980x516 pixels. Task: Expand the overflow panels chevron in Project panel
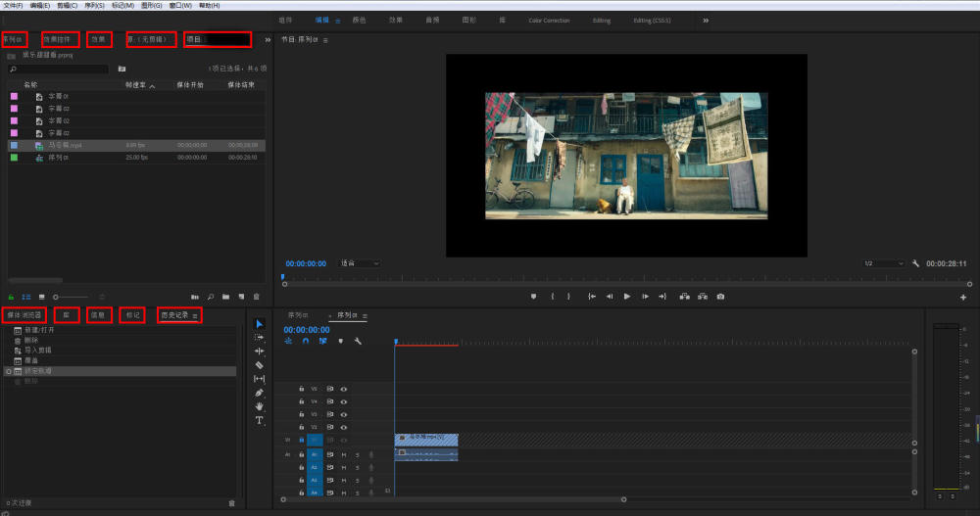(268, 40)
